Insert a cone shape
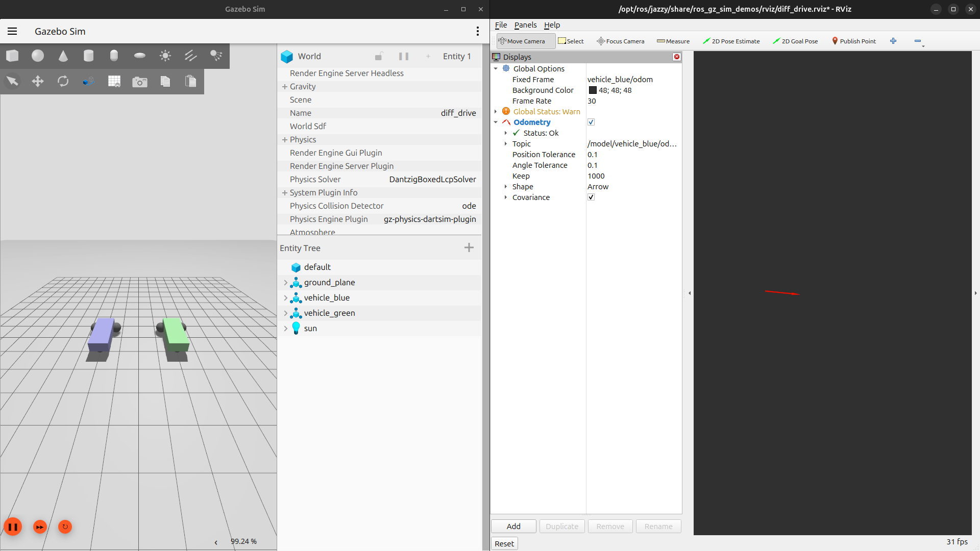Viewport: 980px width, 551px height. (x=63, y=56)
